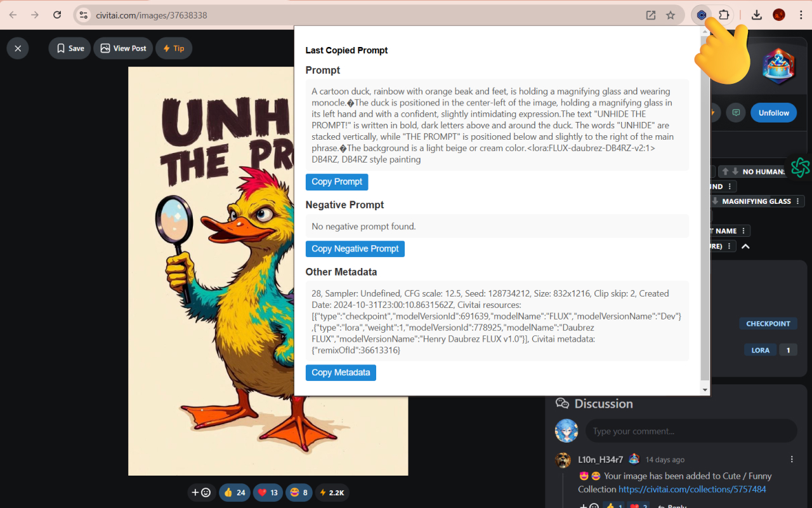Close the image viewer with X

18,48
